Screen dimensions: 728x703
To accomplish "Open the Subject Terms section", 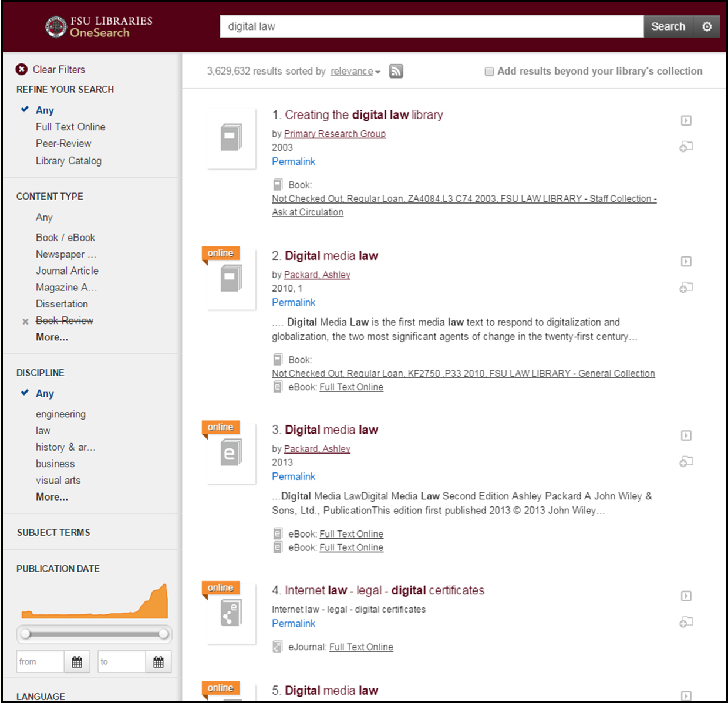I will click(x=53, y=532).
